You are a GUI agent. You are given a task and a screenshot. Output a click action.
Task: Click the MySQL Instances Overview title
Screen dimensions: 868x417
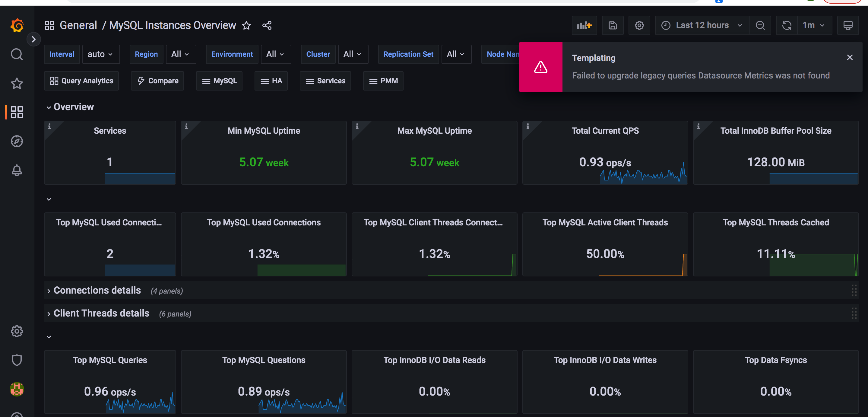[x=173, y=25]
